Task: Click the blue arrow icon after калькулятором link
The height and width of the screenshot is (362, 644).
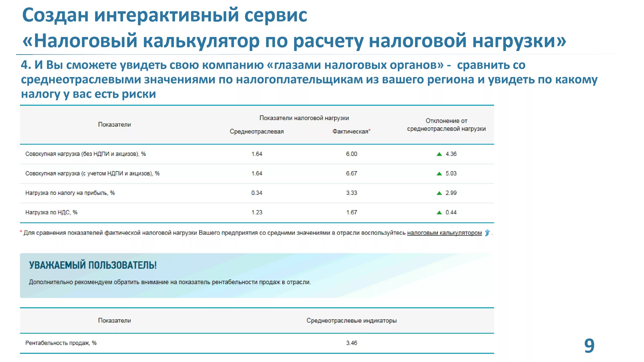Action: [x=487, y=233]
